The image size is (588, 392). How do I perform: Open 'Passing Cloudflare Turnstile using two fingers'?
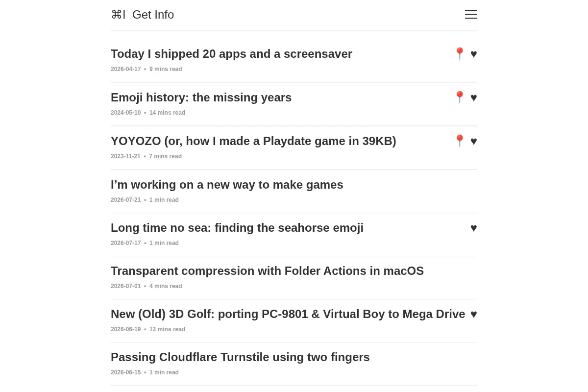point(240,357)
